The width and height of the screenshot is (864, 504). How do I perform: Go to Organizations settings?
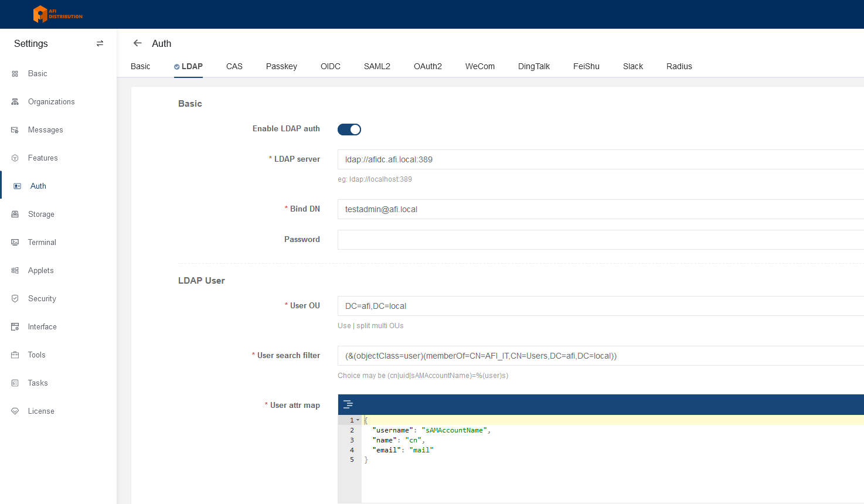52,102
